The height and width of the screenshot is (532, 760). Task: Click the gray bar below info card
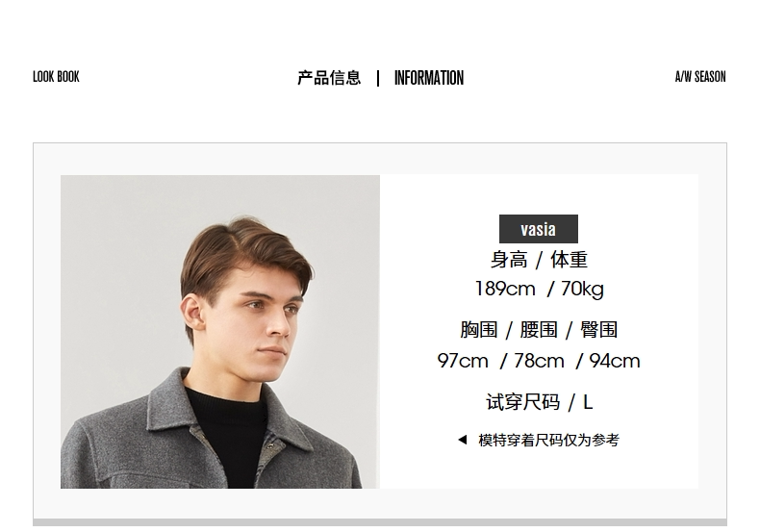tap(380, 522)
